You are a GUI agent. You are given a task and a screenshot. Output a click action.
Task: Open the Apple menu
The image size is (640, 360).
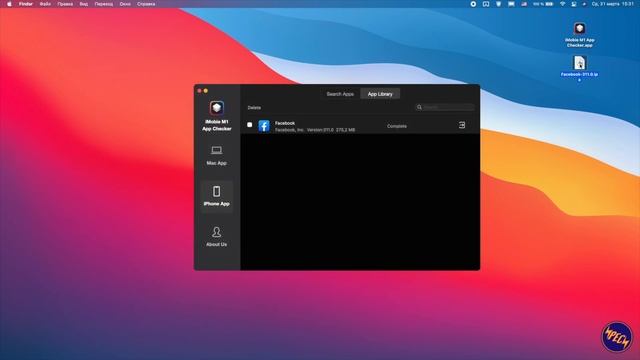pyautogui.click(x=9, y=4)
